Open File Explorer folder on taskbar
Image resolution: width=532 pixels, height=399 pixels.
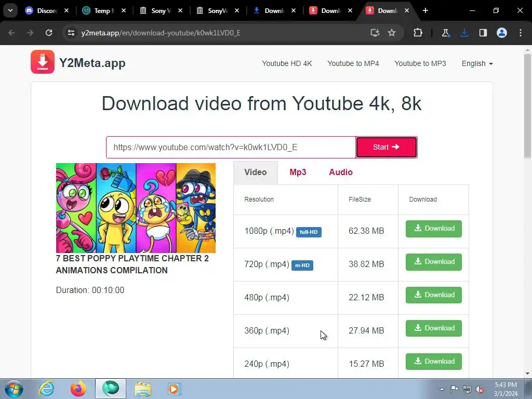143,389
